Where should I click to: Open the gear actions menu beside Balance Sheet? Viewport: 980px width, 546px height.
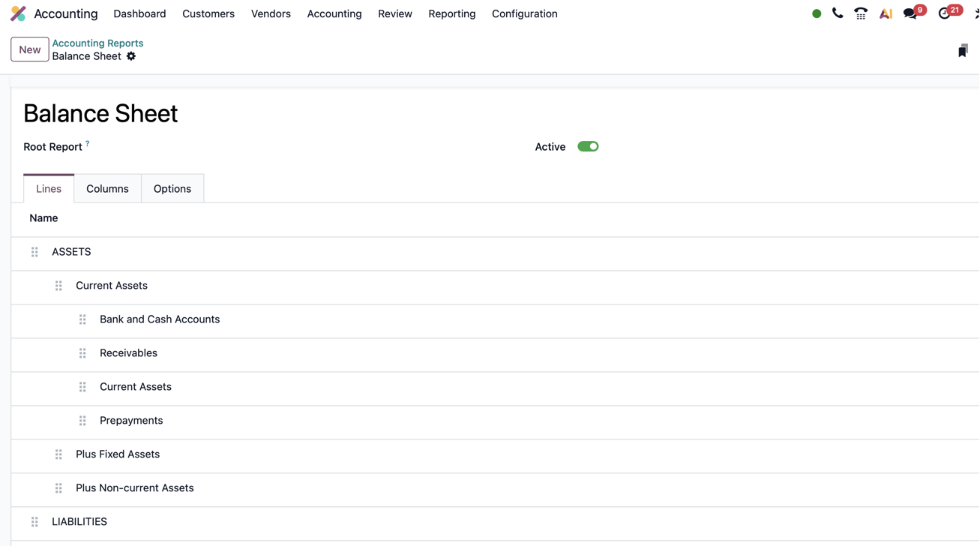pos(131,56)
